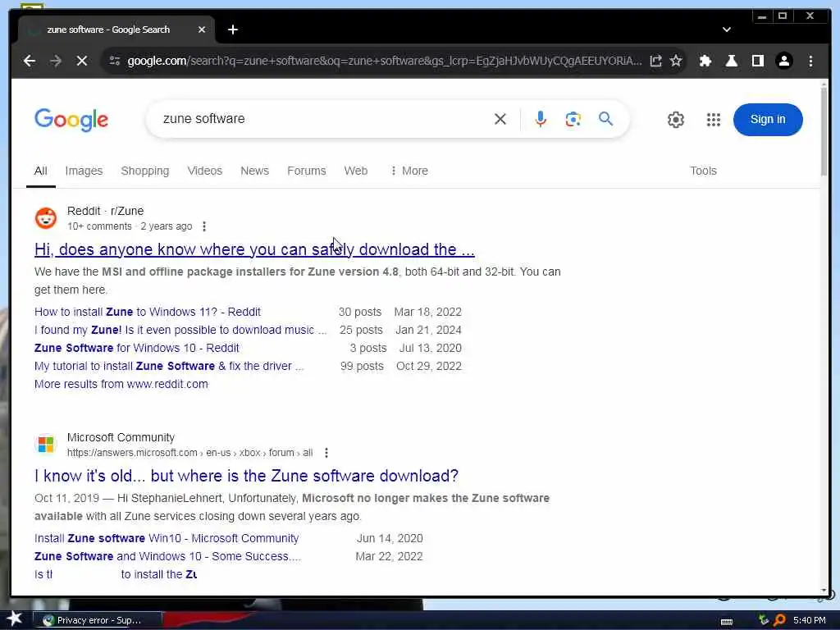Open site information icon in address bar
840x630 pixels.
pos(115,61)
